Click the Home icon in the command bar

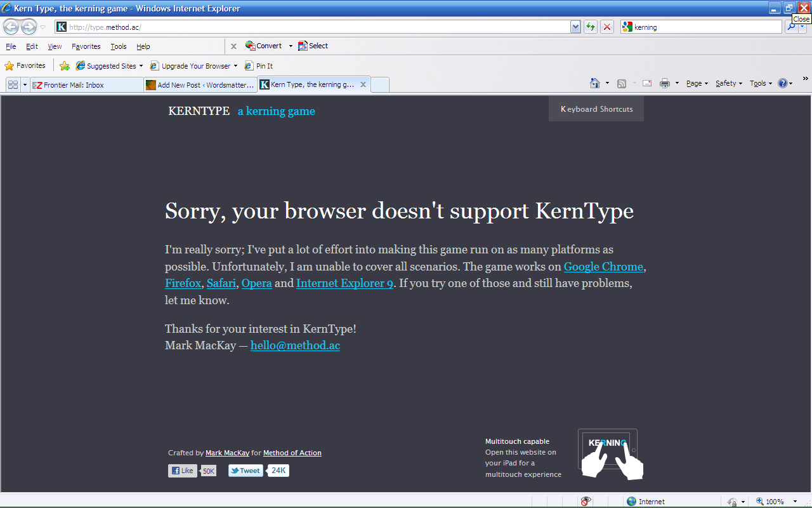click(x=594, y=83)
